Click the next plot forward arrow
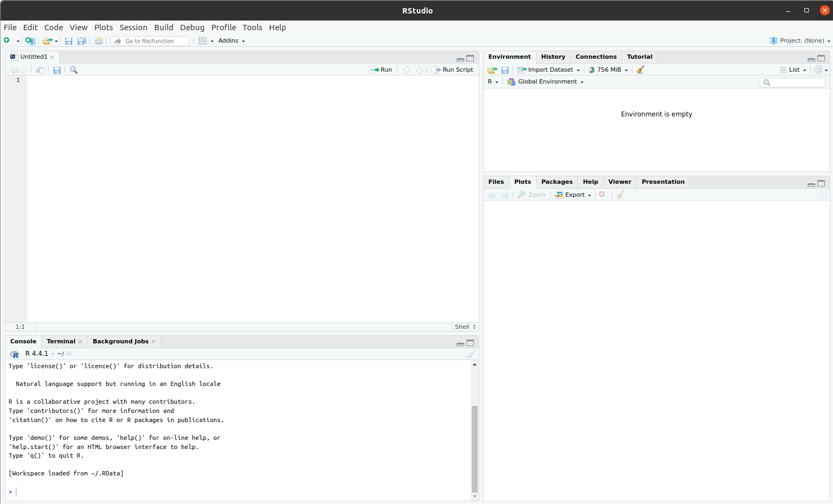 [x=505, y=195]
